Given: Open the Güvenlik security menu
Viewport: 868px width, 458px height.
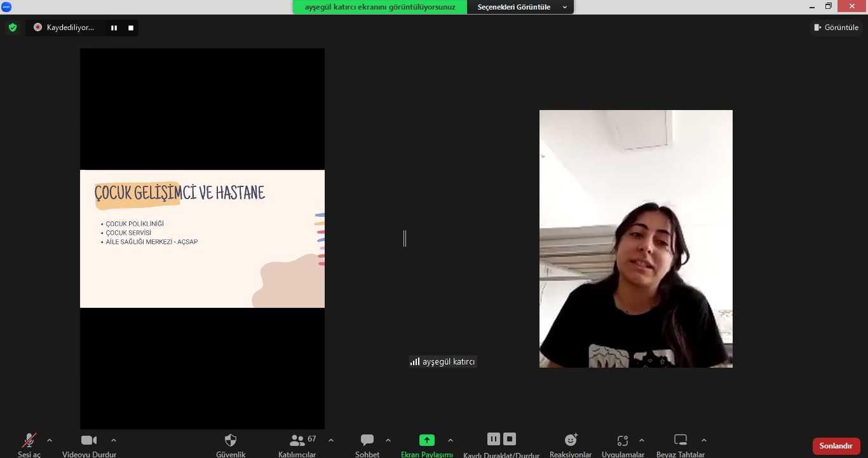Looking at the screenshot, I should (231, 441).
